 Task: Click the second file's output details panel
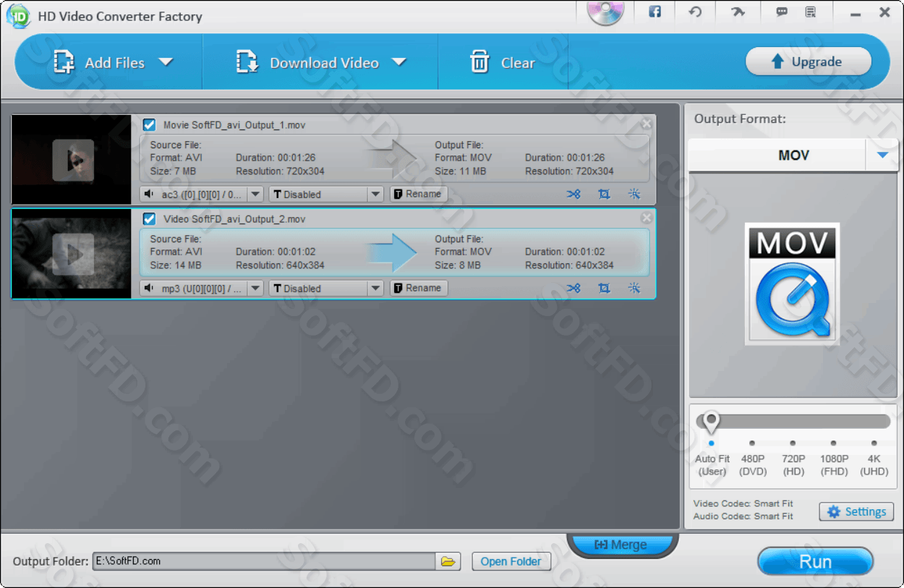click(394, 252)
